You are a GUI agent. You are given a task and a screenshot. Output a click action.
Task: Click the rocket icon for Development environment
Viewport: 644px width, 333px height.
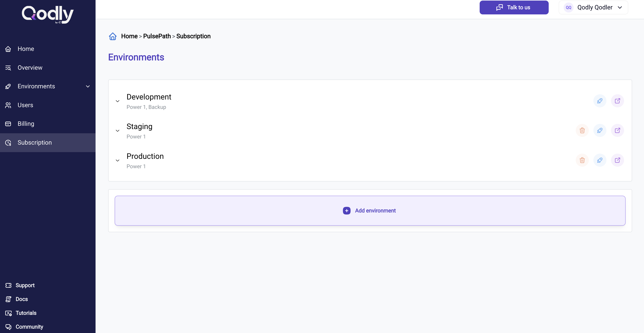(x=600, y=101)
